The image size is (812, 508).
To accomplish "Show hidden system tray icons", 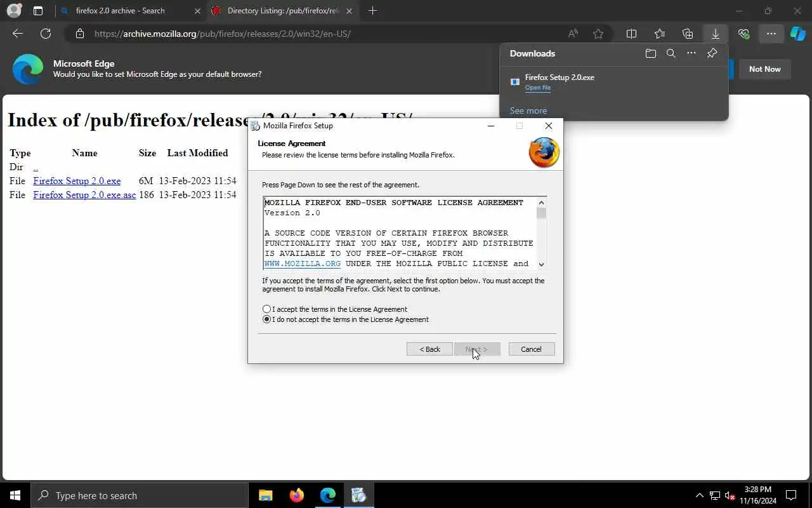I will [x=700, y=495].
